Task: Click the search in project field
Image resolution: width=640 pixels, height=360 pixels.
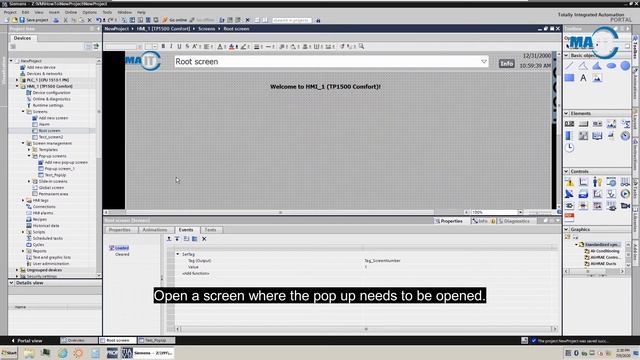Action: (291, 20)
